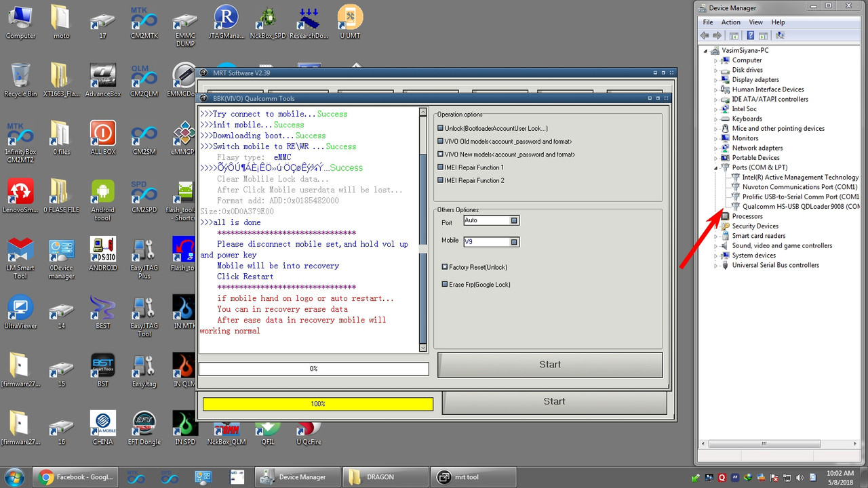Collapse the Ports (COM & LPT) node
This screenshot has width=868, height=488.
pyautogui.click(x=715, y=167)
